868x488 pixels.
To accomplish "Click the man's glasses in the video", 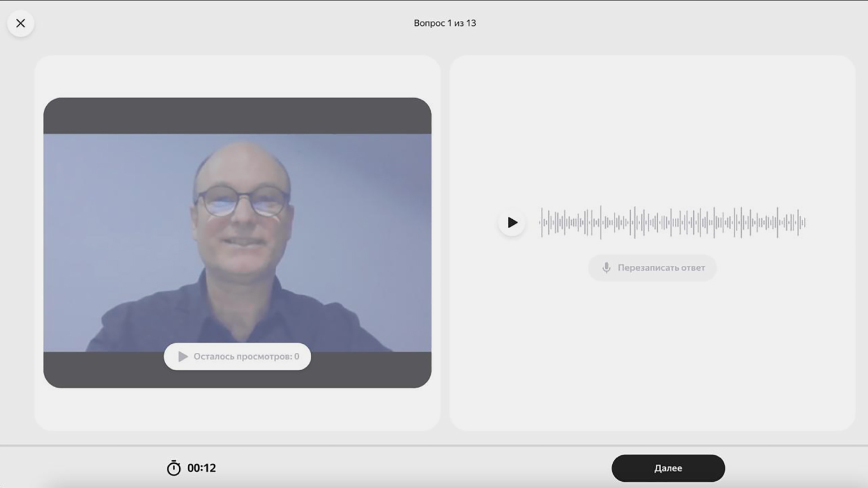I will (243, 201).
